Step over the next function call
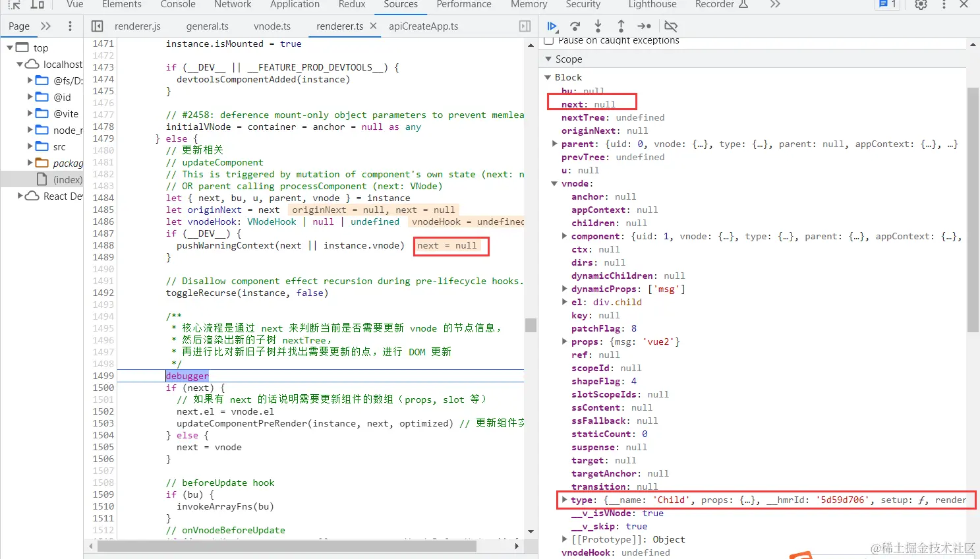This screenshot has height=559, width=980. 575,26
